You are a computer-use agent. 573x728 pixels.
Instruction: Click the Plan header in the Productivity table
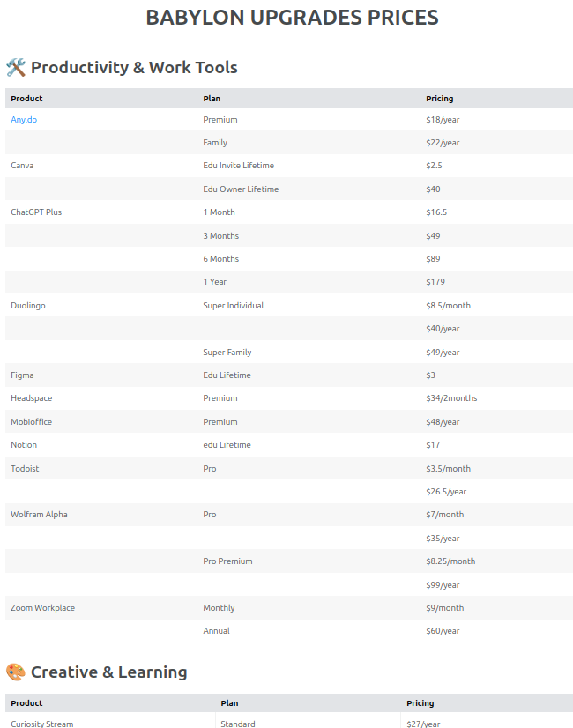pos(212,99)
